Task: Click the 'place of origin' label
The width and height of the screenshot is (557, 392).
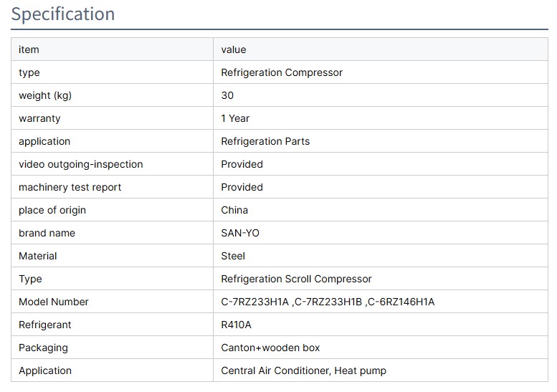Action: 52,210
